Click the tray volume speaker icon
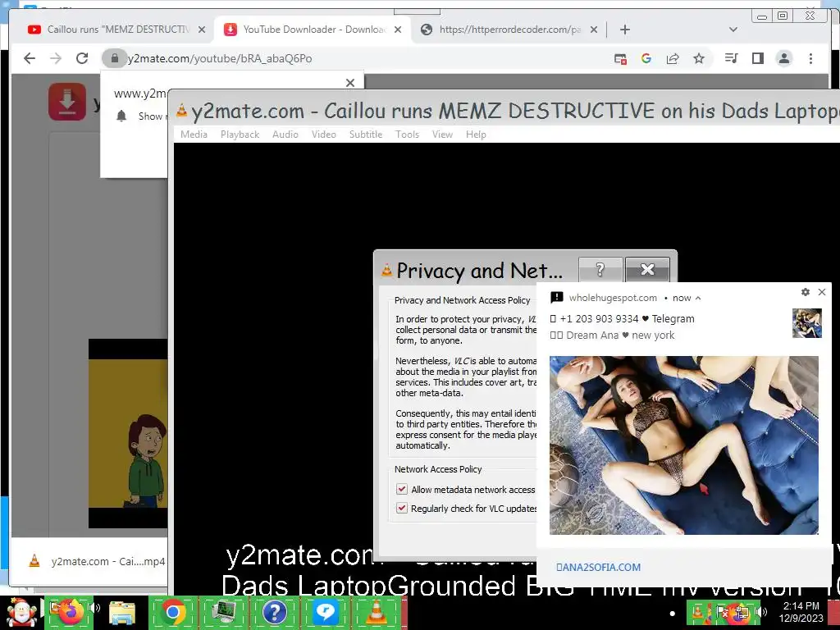This screenshot has height=630, width=840. (x=761, y=611)
